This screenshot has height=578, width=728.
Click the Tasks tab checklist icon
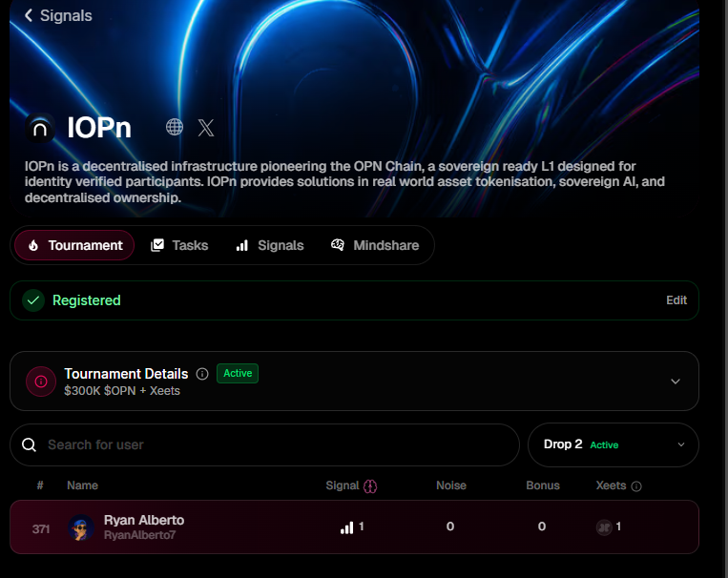point(157,245)
